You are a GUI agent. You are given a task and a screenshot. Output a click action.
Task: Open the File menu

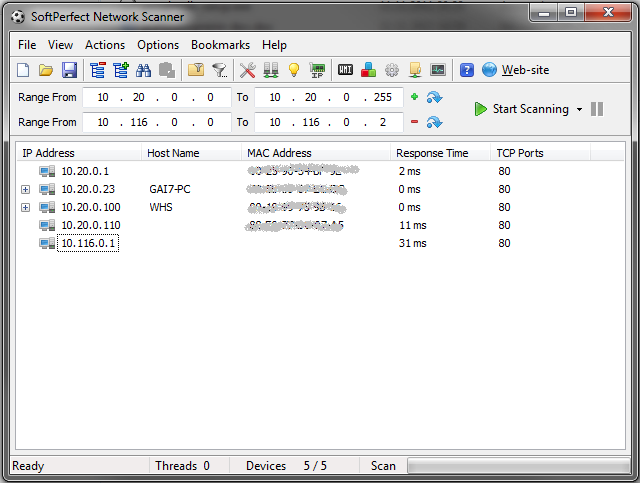pyautogui.click(x=27, y=45)
